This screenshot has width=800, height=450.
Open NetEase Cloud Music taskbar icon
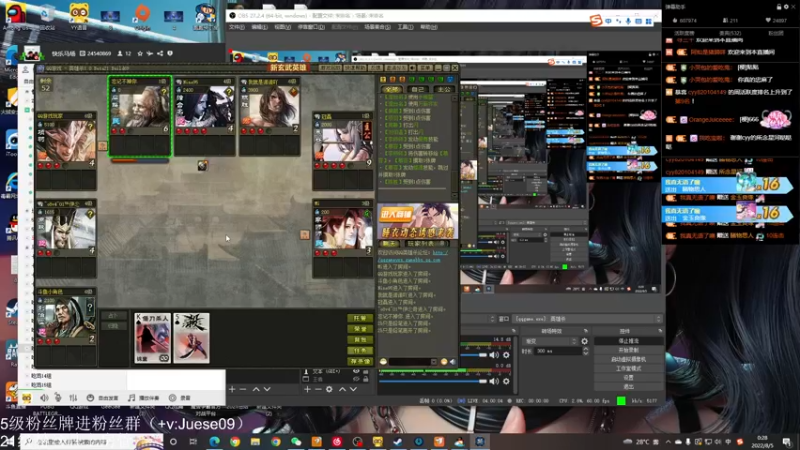point(337,441)
